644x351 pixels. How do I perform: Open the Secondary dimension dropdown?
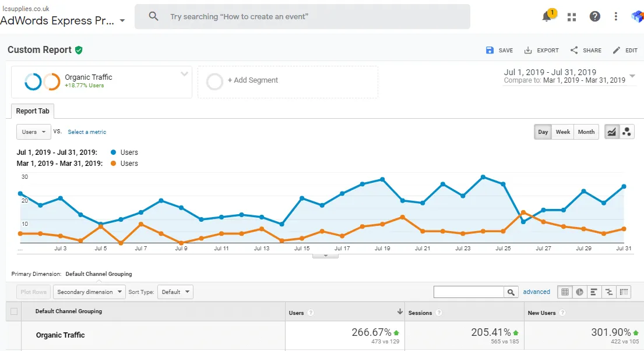pyautogui.click(x=89, y=292)
